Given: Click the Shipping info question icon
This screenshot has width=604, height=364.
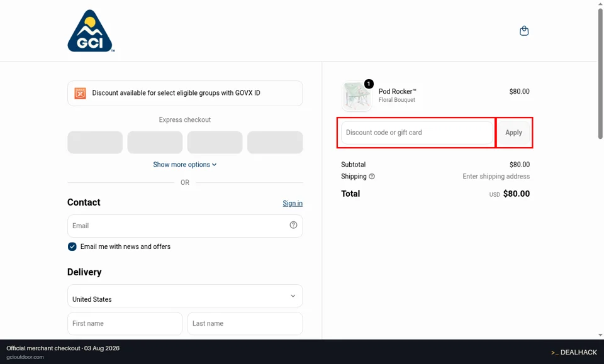Looking at the screenshot, I should [372, 176].
